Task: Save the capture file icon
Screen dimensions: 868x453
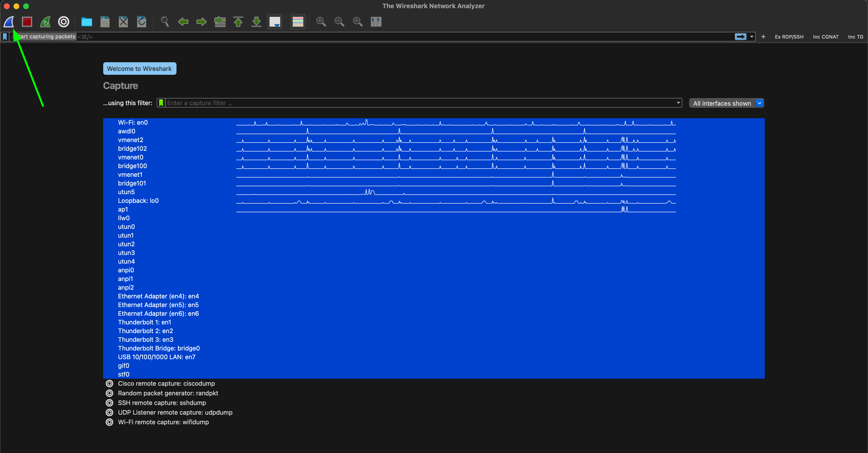Action: (105, 22)
